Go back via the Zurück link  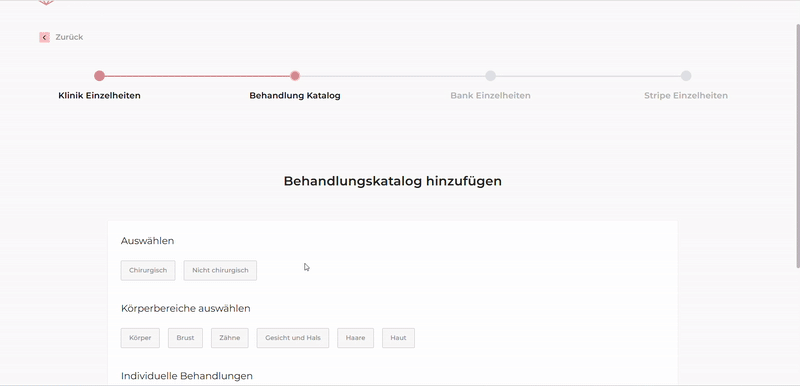tap(69, 37)
